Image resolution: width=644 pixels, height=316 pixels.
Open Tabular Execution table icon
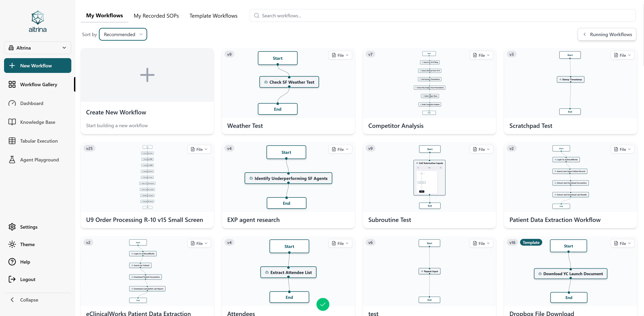coord(12,141)
